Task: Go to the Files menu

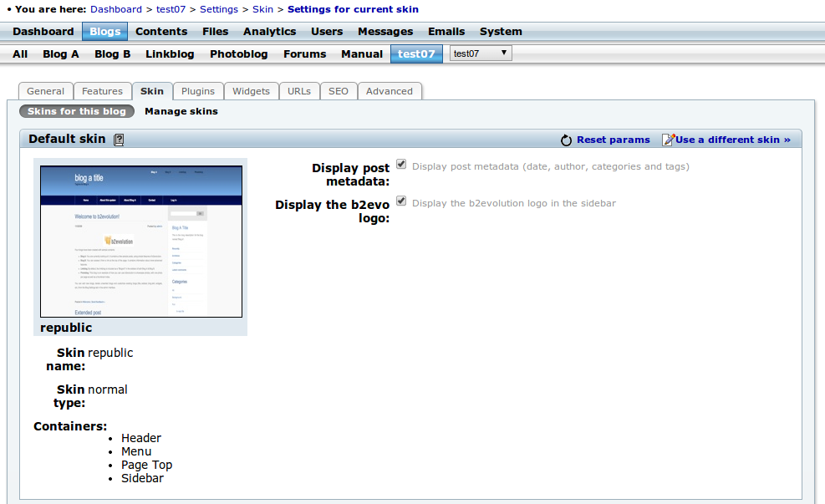Action: click(x=215, y=32)
